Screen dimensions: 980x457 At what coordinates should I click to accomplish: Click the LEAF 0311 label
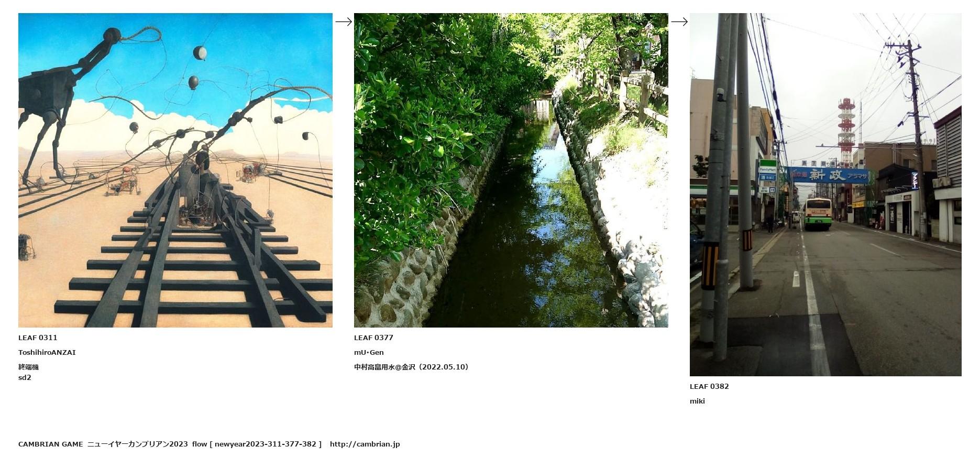click(x=38, y=338)
